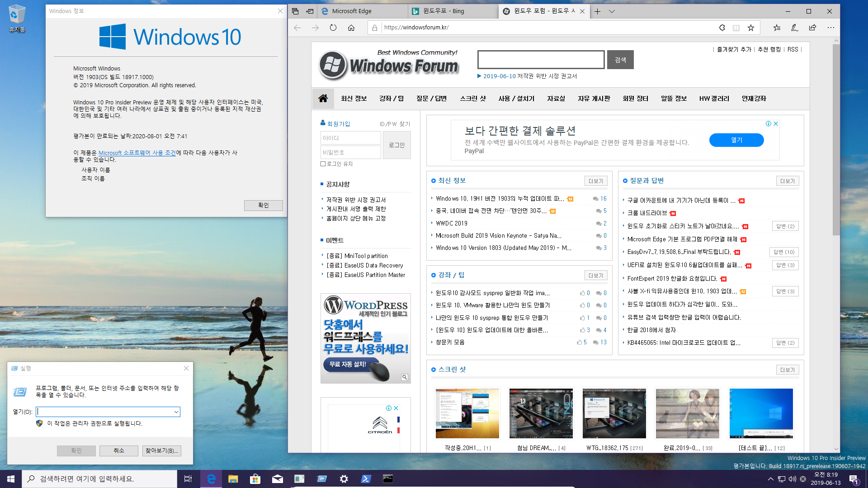Click 취소 in Run dialog
Screen dimensions: 868x488
[118, 450]
